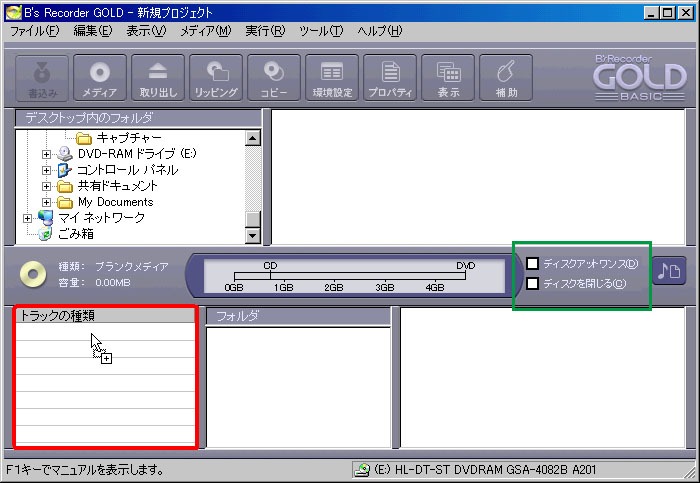The image size is (700, 483).
Task: Select the My Documents label
Action: [116, 202]
